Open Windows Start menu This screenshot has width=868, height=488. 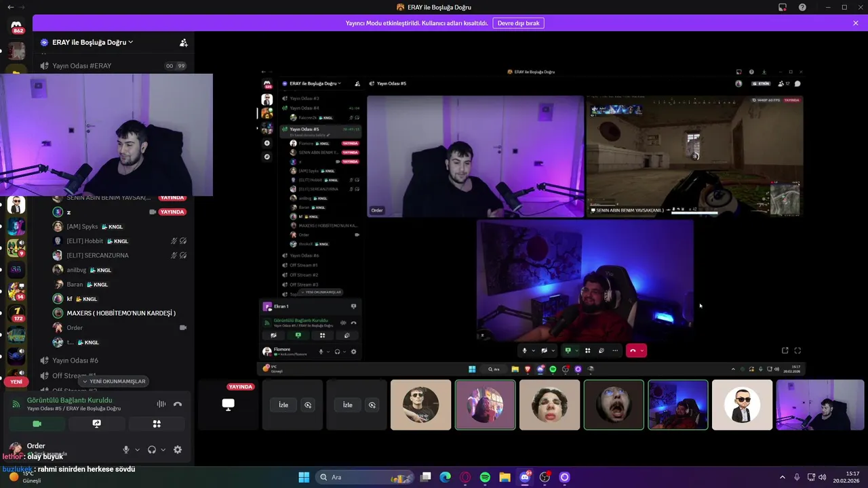tap(304, 477)
